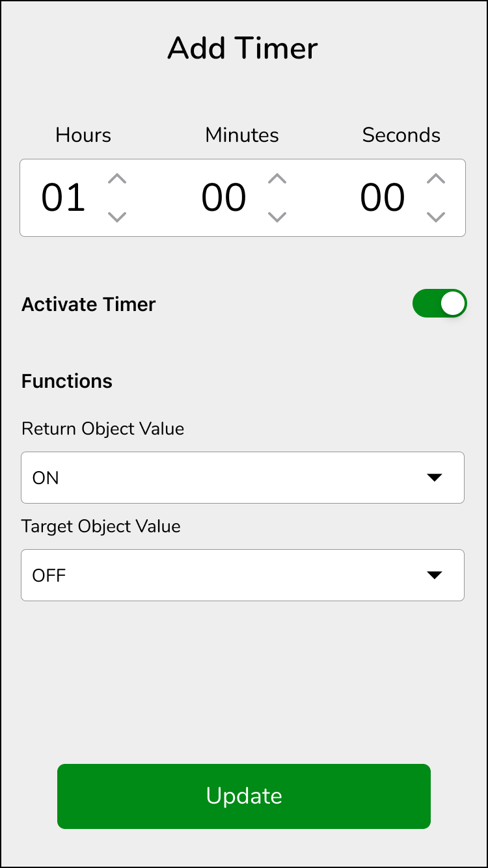Expand the Return Object Value dropdown arrow
This screenshot has height=868, width=488.
tap(434, 478)
